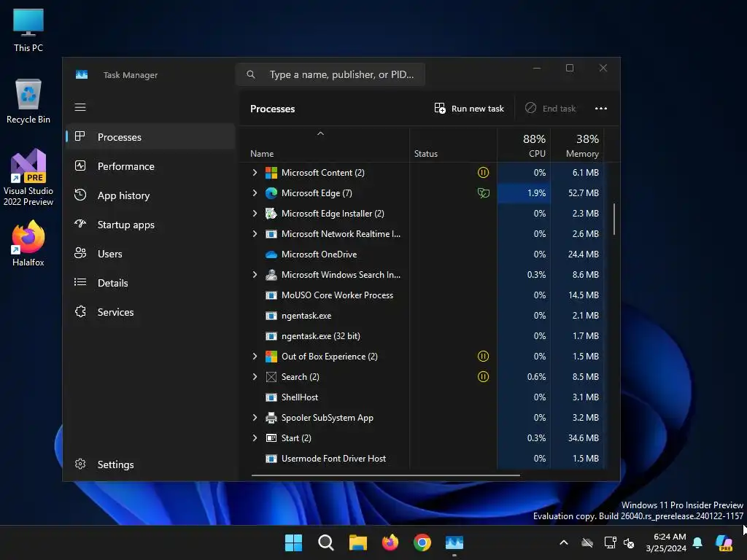This screenshot has width=747, height=560.
Task: Click the Search process icon
Action: [x=271, y=377]
